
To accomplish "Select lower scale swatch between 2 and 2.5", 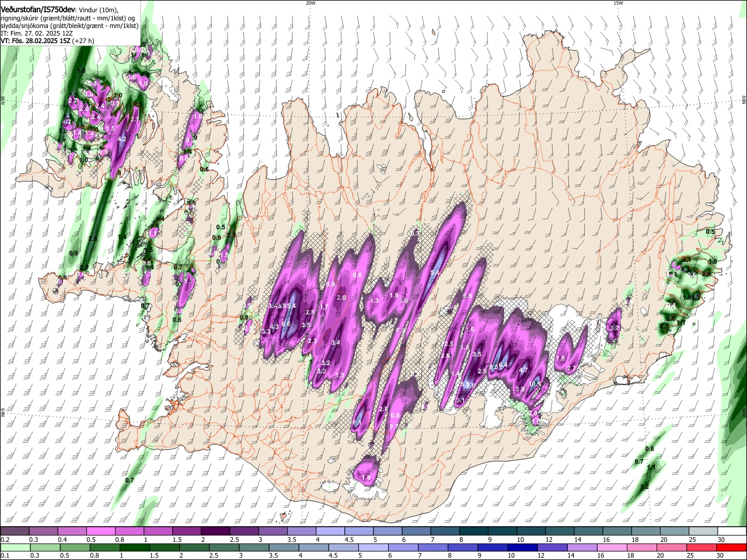I will click(194, 548).
